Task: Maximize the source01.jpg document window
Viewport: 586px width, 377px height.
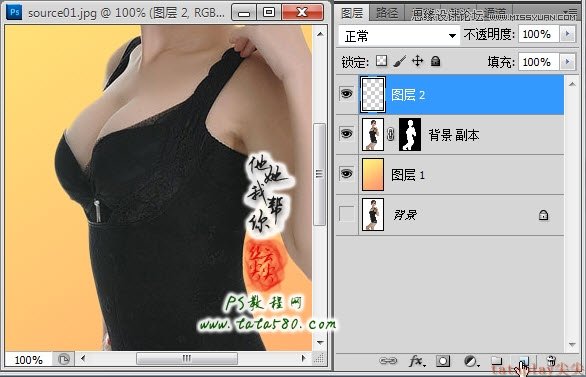Action: coord(269,13)
